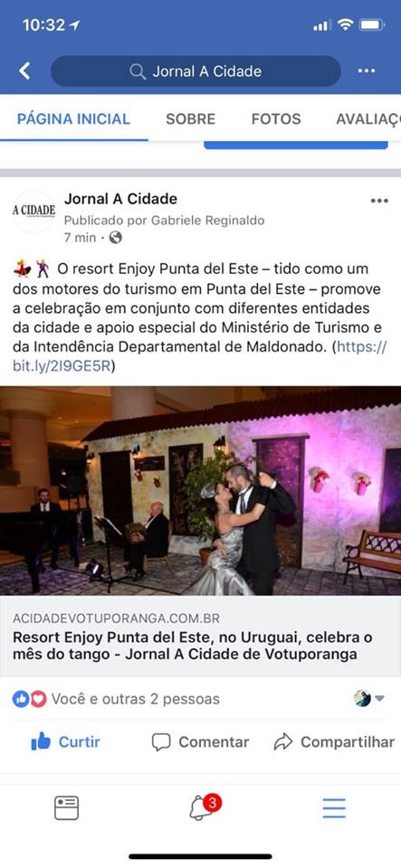
Task: Tap the News Feed icon in bottom bar
Action: [66, 807]
